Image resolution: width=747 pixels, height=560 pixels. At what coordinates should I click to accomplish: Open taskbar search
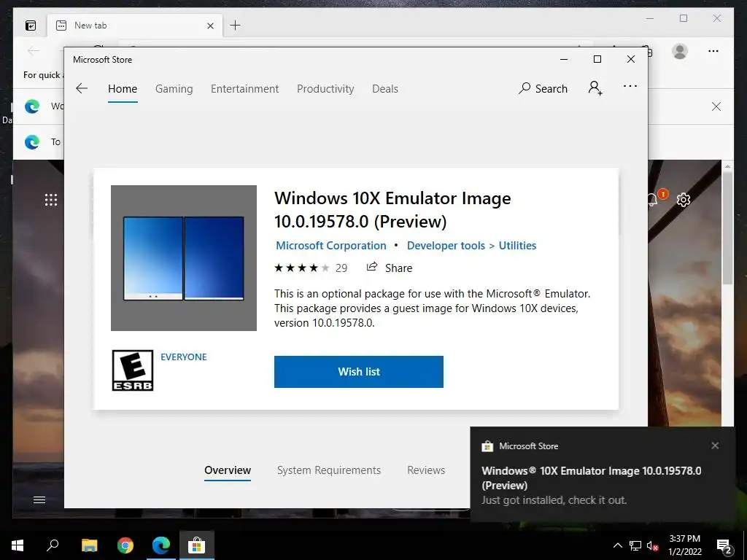click(53, 545)
